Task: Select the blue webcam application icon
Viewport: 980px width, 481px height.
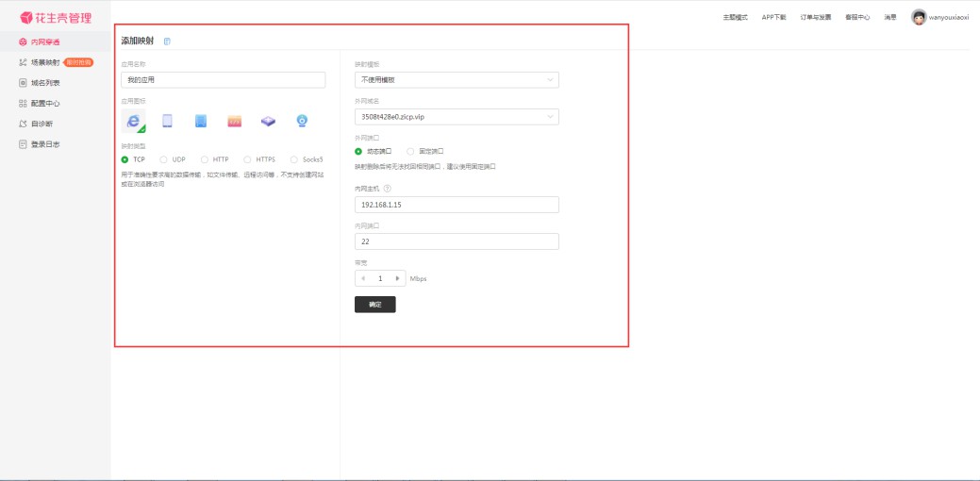Action: [302, 121]
